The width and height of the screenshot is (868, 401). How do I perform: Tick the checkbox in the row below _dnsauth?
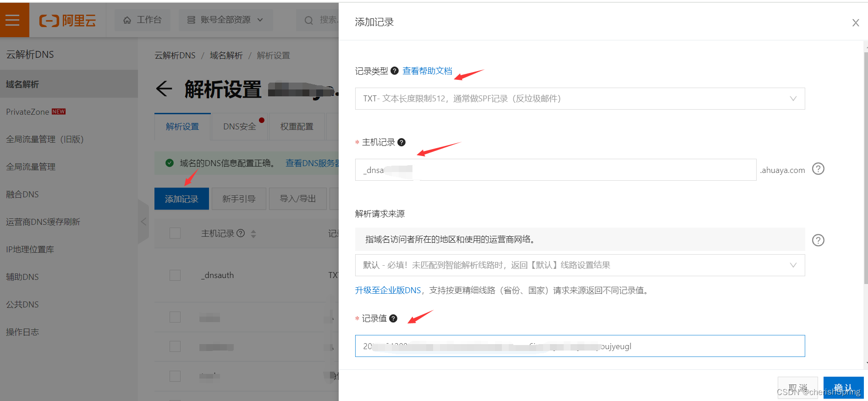pyautogui.click(x=175, y=317)
